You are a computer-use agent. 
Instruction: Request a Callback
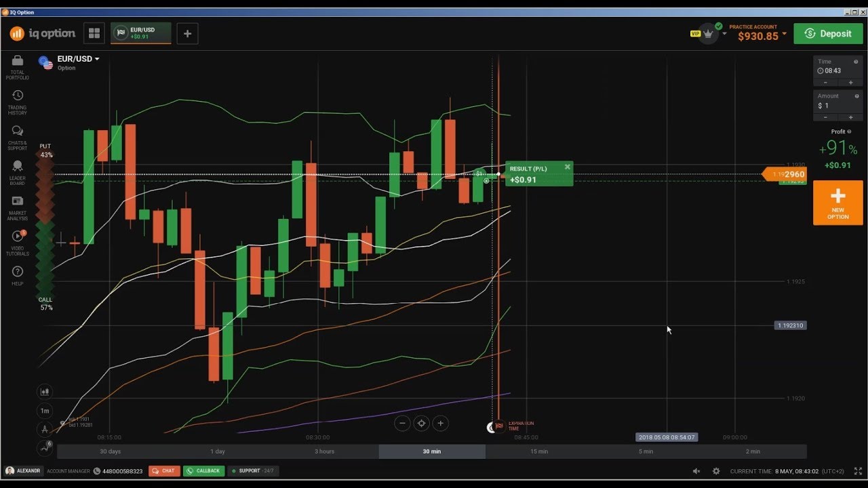click(203, 471)
